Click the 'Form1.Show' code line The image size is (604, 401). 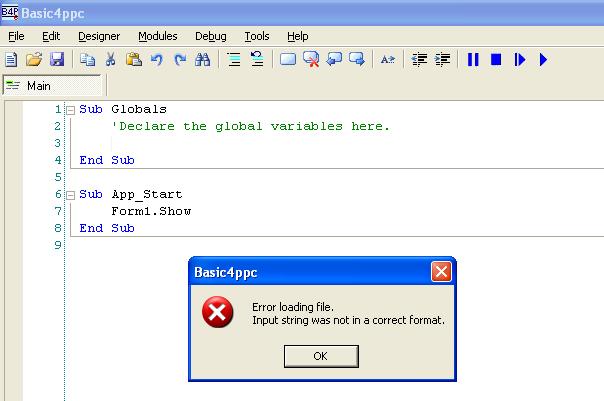151,211
